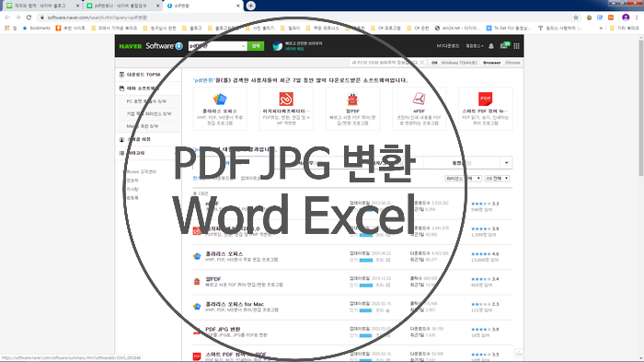Open the Naver mail icon with green badge
This screenshot has width=644, height=362.
coord(504,45)
